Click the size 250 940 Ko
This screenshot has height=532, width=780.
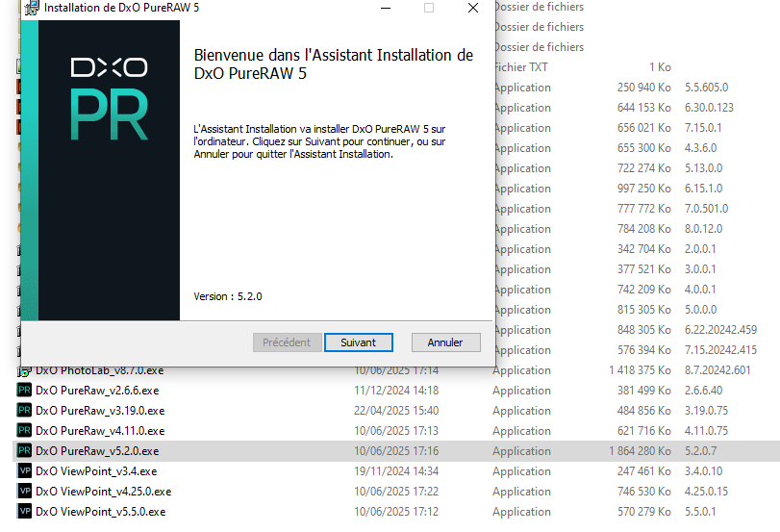644,88
